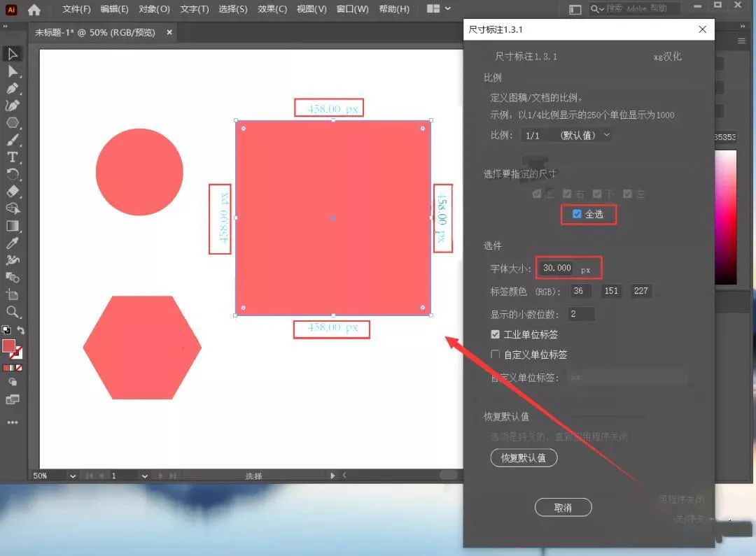This screenshot has width=756, height=556.
Task: Expand the workspace layout switcher dropdown
Action: (x=439, y=9)
